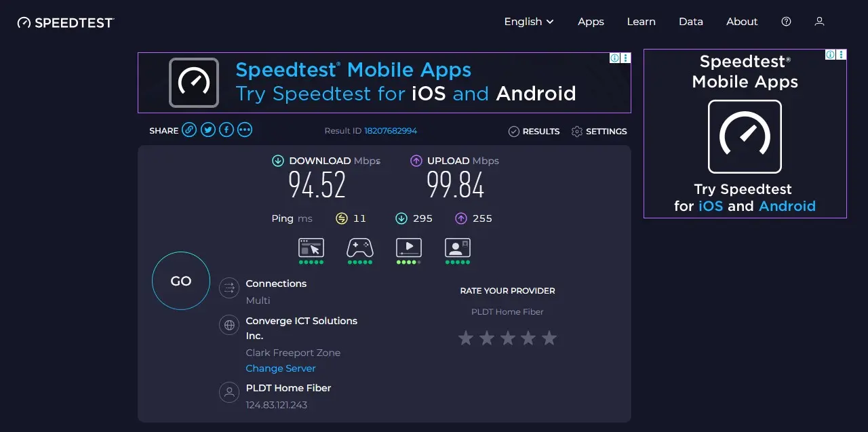Click the IP address 124.83.121.243
868x432 pixels.
tap(277, 405)
